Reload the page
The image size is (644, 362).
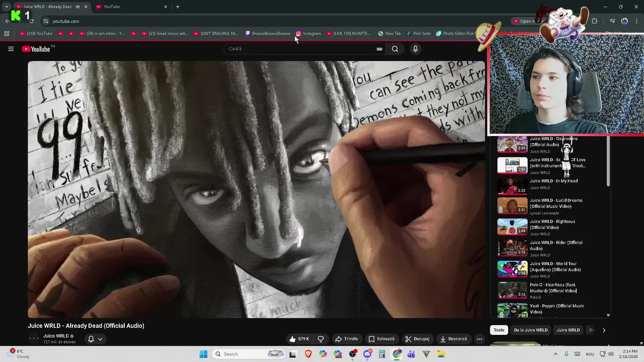coord(32,21)
